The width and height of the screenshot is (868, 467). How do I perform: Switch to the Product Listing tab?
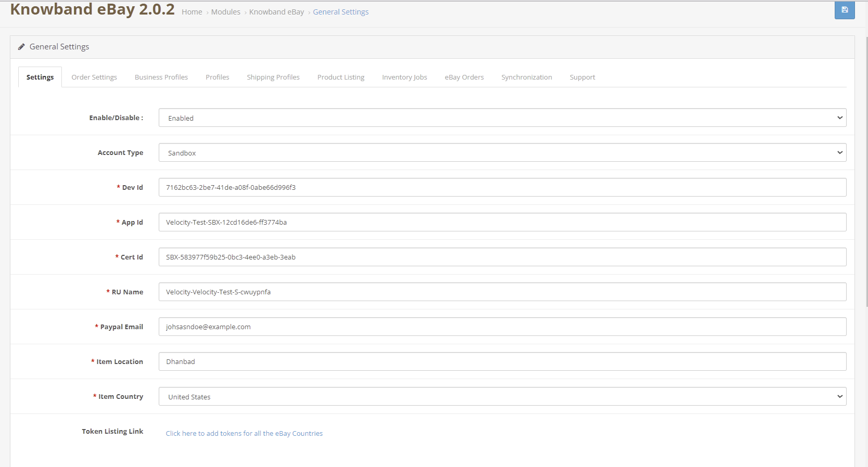pyautogui.click(x=341, y=77)
